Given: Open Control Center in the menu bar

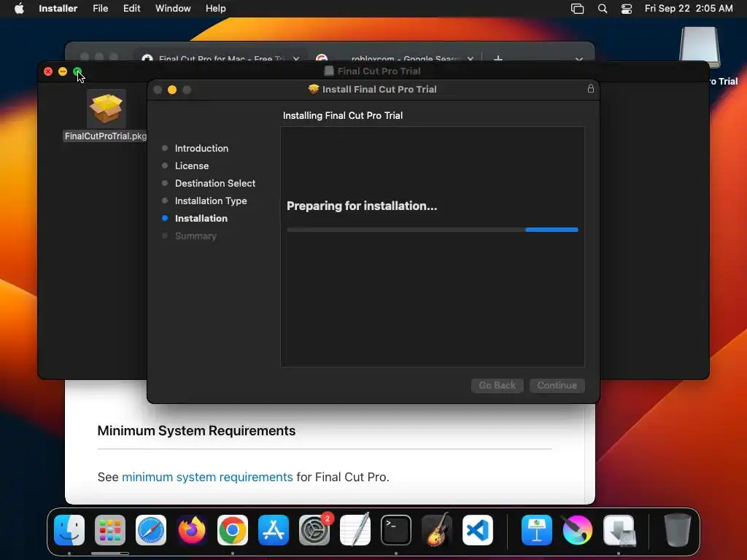Looking at the screenshot, I should [627, 9].
